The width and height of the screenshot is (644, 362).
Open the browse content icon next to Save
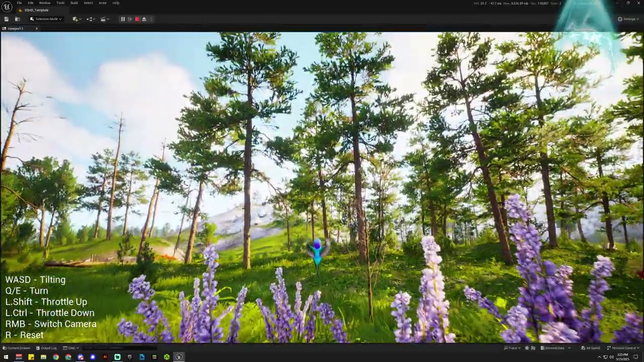click(x=17, y=19)
